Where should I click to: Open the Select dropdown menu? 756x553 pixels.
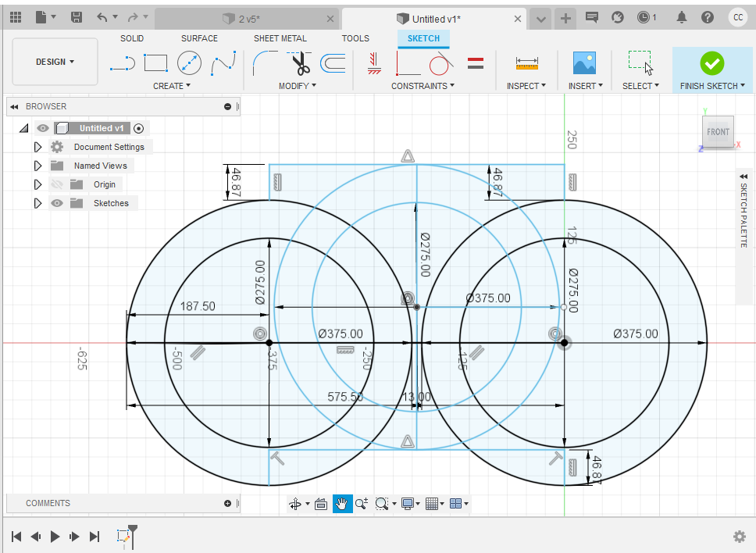[x=640, y=86]
